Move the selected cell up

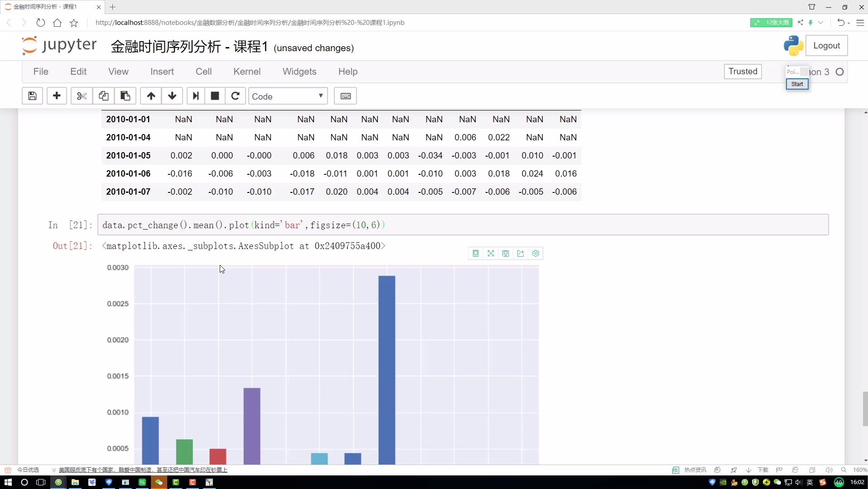[x=151, y=96]
